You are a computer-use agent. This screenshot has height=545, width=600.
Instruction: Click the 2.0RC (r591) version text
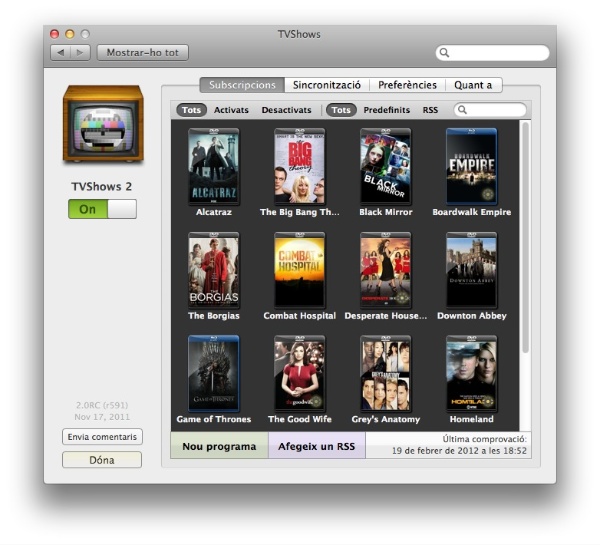click(x=102, y=405)
